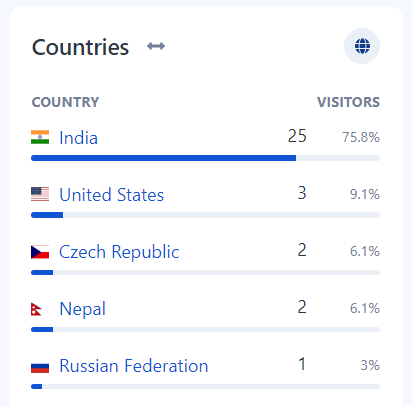This screenshot has height=406, width=412.
Task: Click the India flag icon
Action: point(40,137)
